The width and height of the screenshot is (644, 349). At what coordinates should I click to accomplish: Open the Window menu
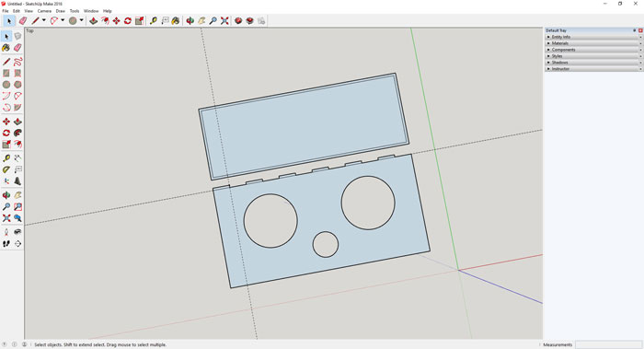pyautogui.click(x=91, y=11)
